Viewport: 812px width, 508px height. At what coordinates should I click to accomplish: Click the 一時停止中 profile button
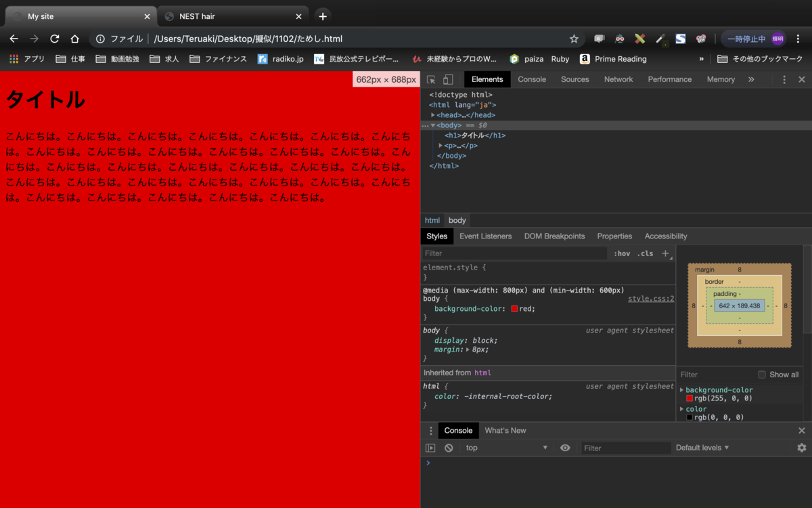pos(755,39)
